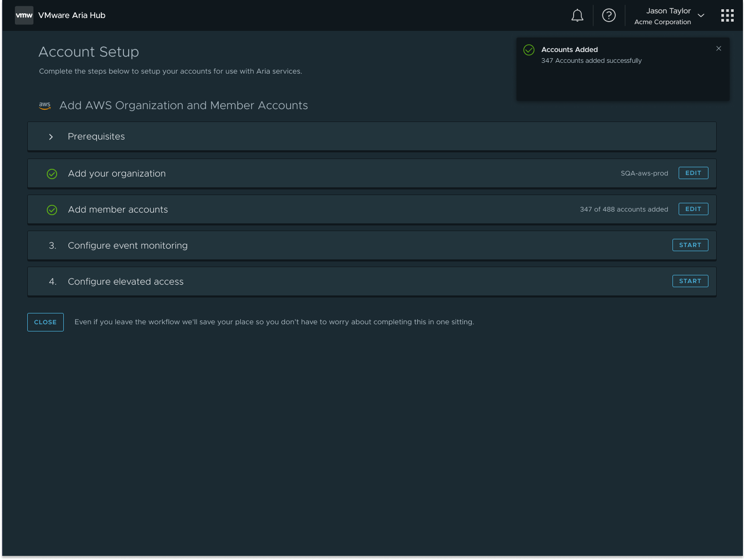The width and height of the screenshot is (745, 560).
Task: Click the AWS logo icon
Action: click(45, 106)
